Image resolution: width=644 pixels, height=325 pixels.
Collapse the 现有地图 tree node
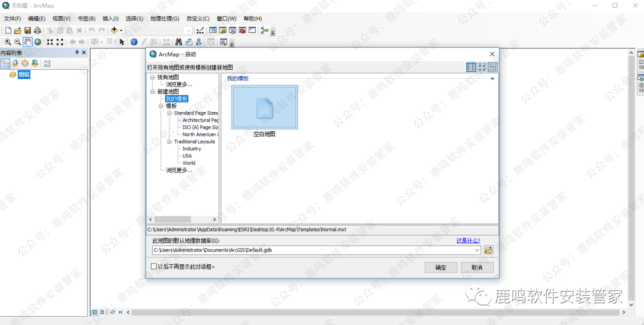point(153,78)
